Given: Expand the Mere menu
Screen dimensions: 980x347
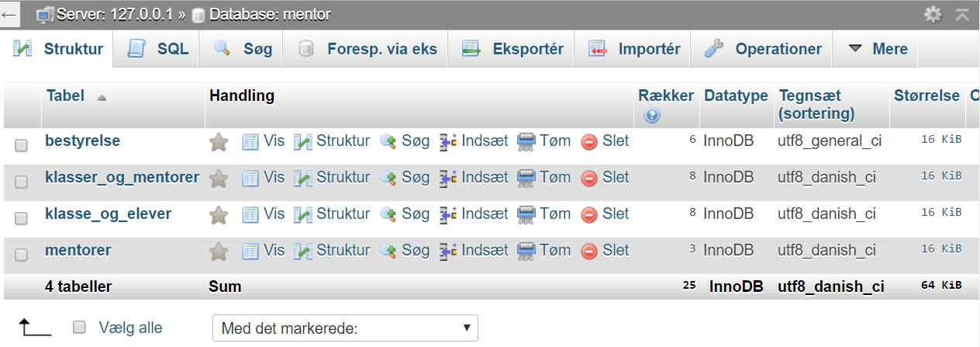Looking at the screenshot, I should 878,49.
